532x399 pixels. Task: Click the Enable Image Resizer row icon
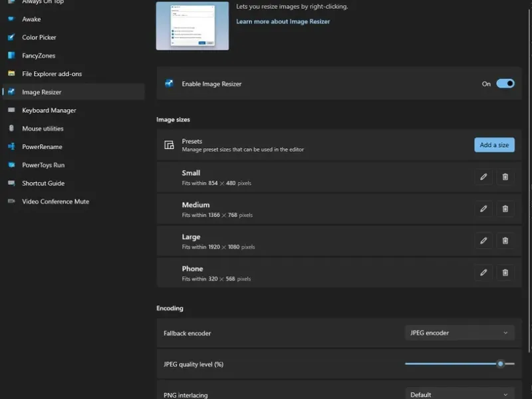(169, 84)
